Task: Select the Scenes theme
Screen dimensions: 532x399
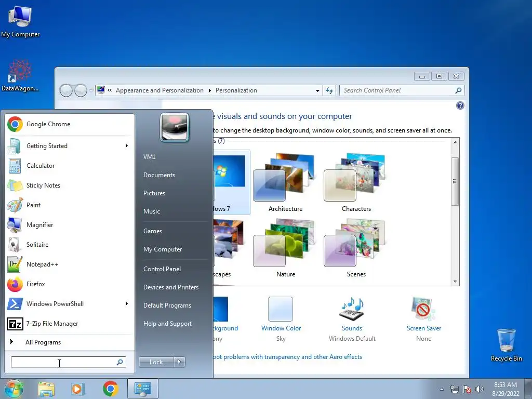Action: [356, 248]
